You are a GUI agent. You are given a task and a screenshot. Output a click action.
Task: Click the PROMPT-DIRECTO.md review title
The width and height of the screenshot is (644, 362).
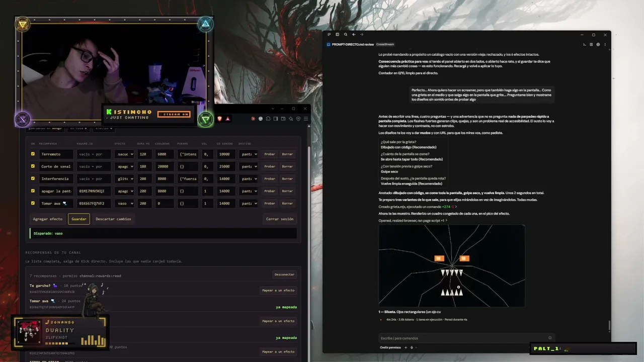click(x=353, y=44)
